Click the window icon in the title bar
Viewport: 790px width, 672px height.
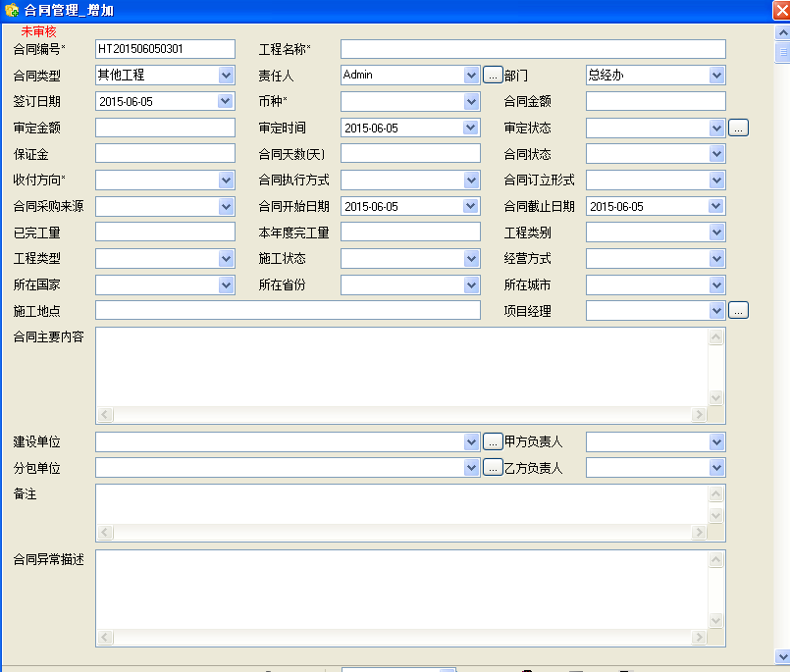click(x=12, y=11)
